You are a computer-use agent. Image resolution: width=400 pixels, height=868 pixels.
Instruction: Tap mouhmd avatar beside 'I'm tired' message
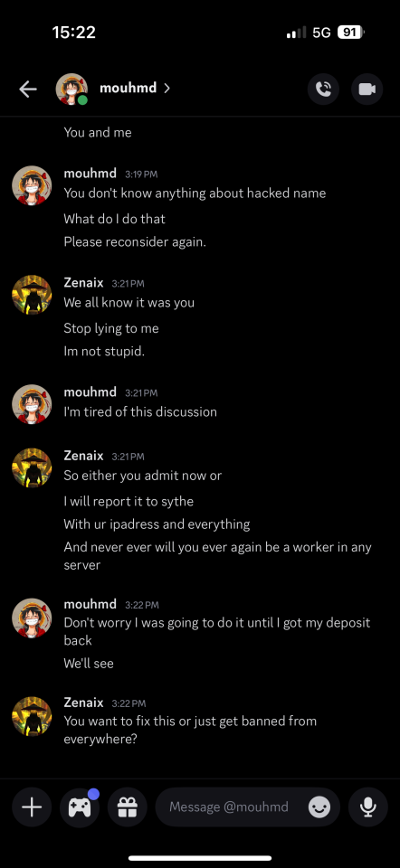[x=32, y=403]
